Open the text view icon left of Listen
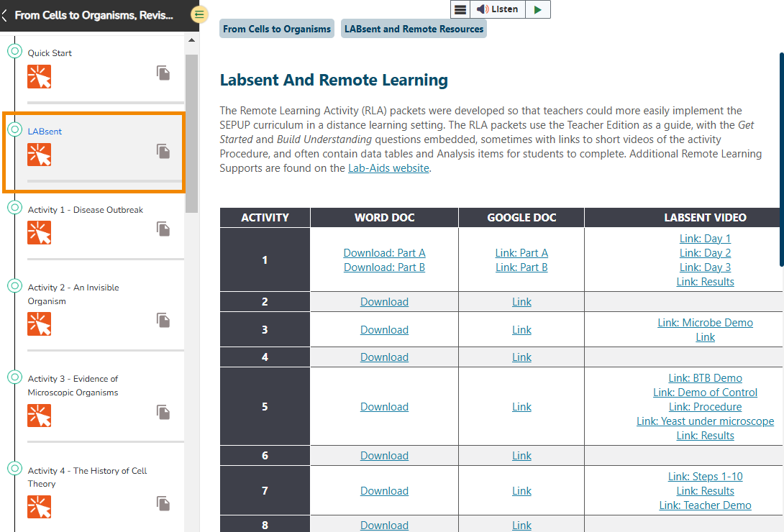Image resolution: width=784 pixels, height=532 pixels. [460, 9]
